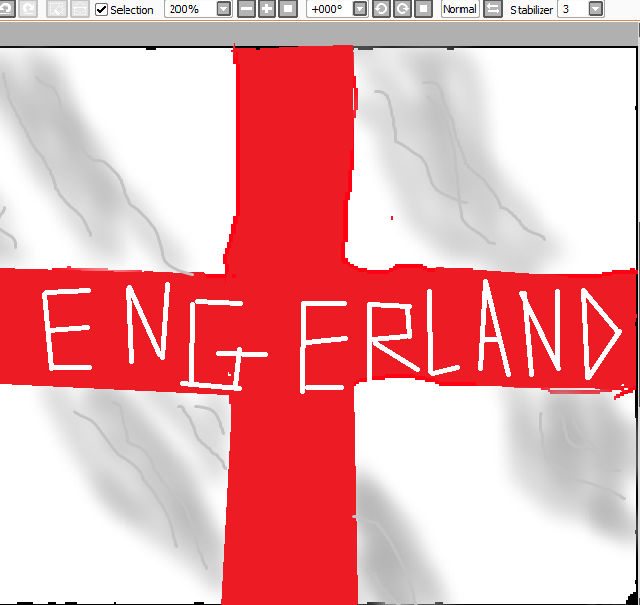This screenshot has width=640, height=605.
Task: Click the Redo arrow icon
Action: click(28, 8)
